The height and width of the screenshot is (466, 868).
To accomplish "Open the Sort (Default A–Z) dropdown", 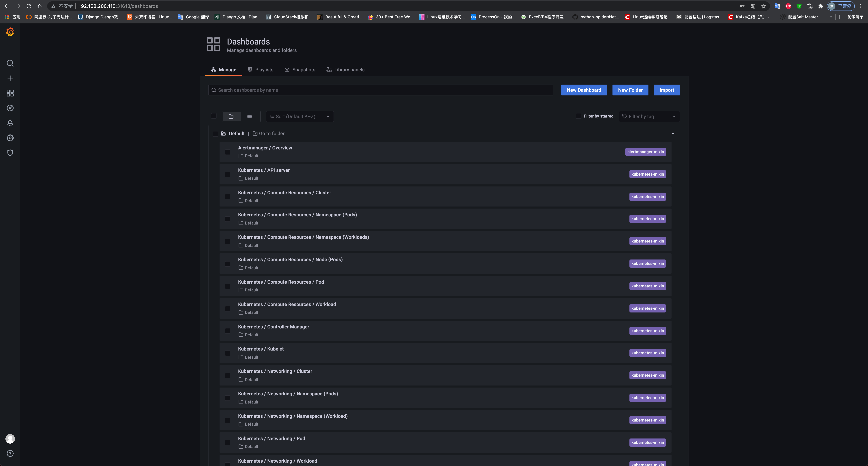I will (300, 116).
